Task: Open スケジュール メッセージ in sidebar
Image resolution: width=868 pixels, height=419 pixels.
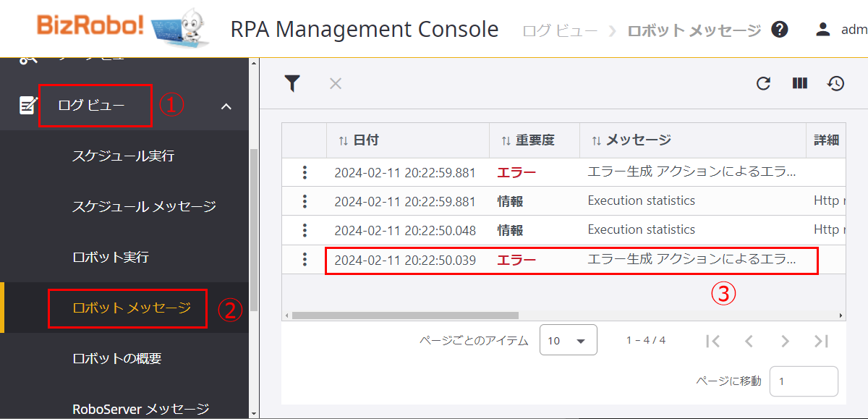Action: click(144, 207)
